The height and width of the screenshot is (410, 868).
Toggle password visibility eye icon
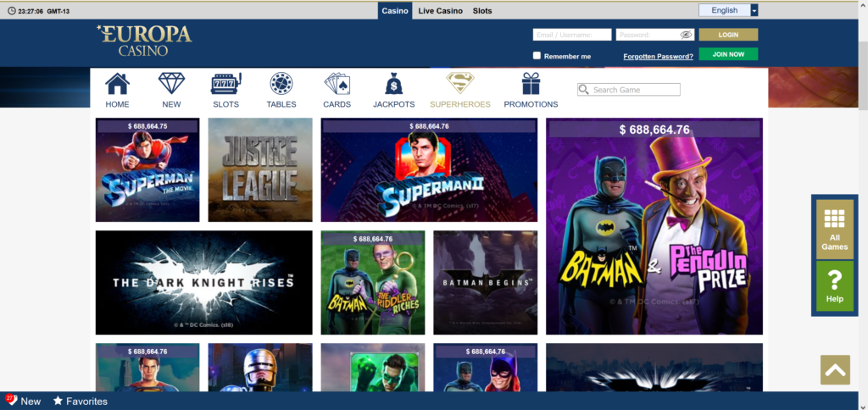pos(687,35)
